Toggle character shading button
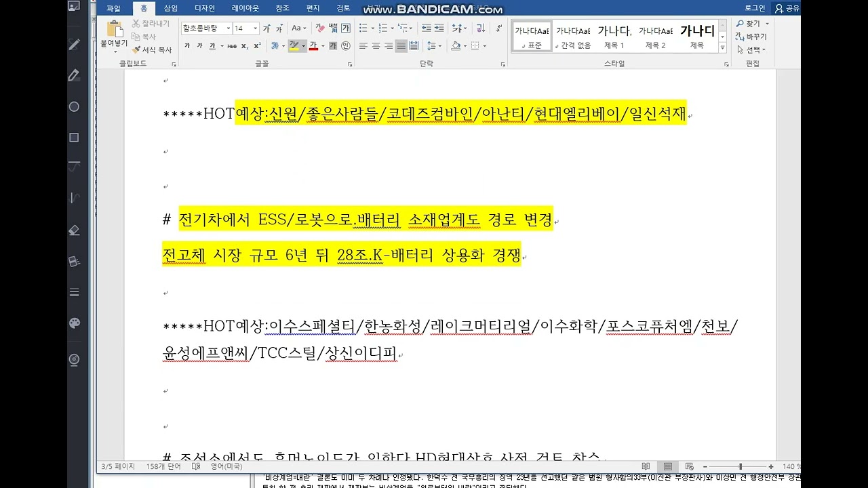The height and width of the screenshot is (488, 868). coord(333,46)
